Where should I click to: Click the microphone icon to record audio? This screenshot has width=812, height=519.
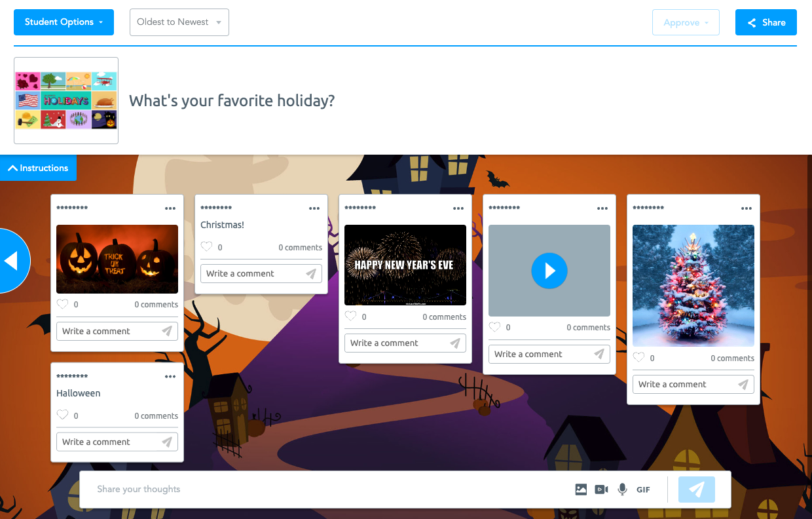622,490
